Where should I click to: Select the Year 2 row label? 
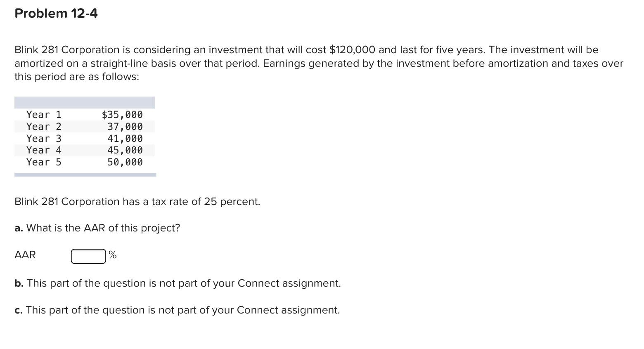(44, 127)
